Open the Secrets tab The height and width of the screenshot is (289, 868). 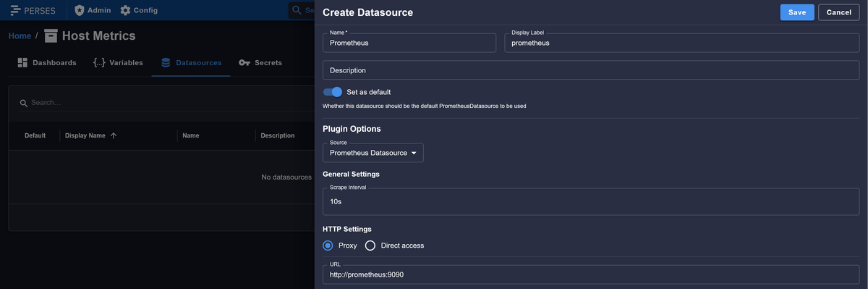click(x=260, y=63)
